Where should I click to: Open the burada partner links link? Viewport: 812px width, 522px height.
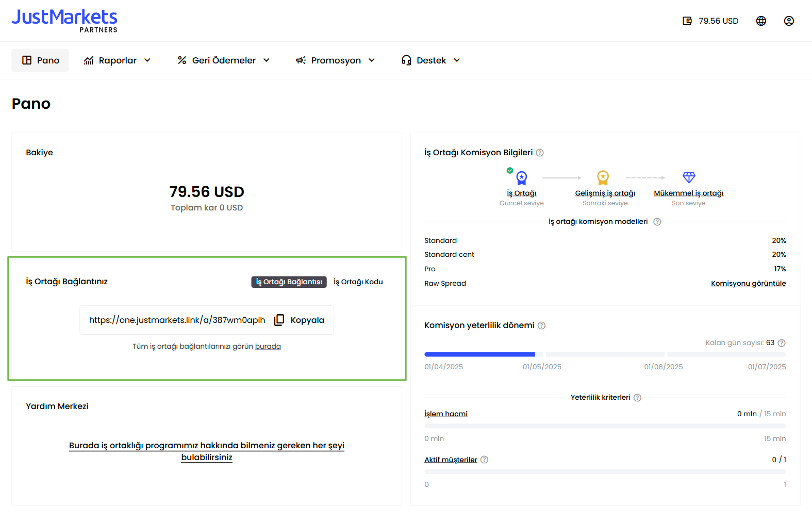[268, 347]
